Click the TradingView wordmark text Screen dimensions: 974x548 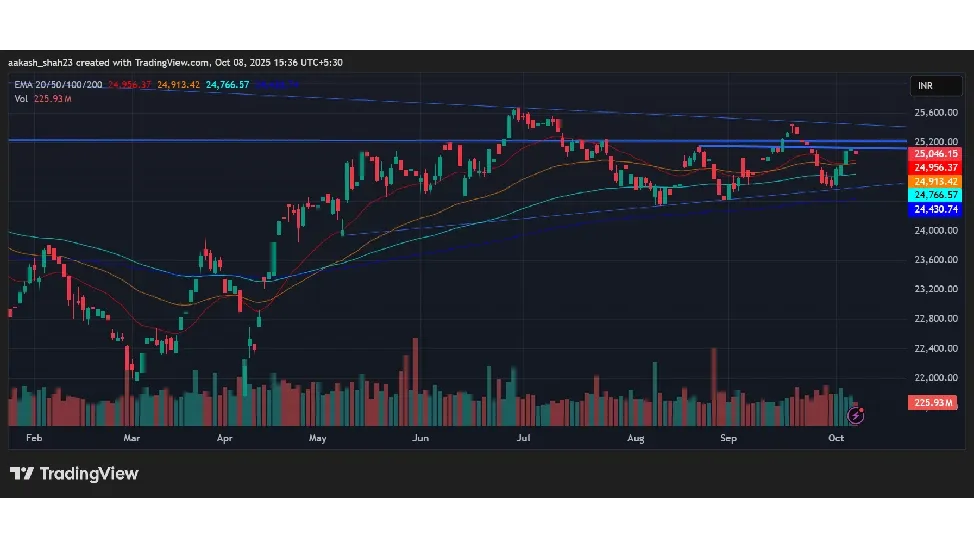pyautogui.click(x=88, y=474)
